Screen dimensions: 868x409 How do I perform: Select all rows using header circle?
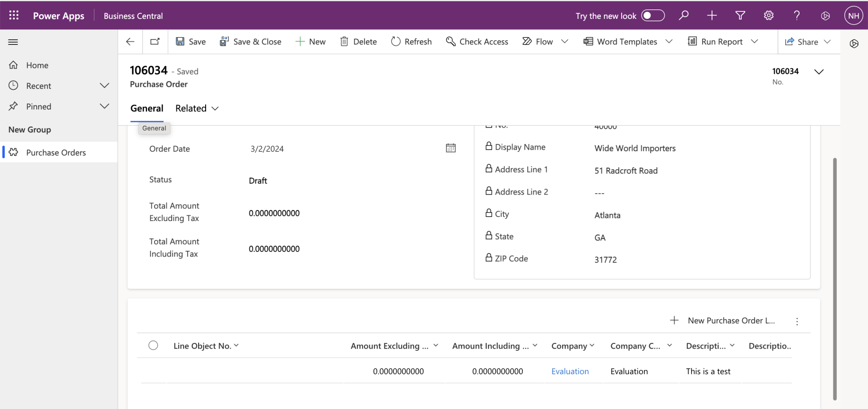pos(153,345)
